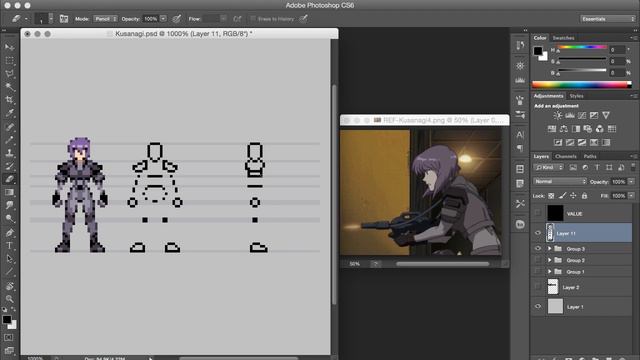Open the layer Fill dropdown arrow

pyautogui.click(x=631, y=196)
